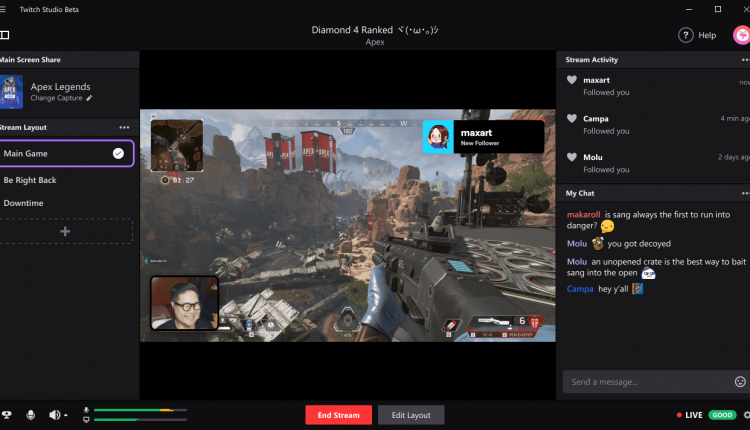This screenshot has height=430, width=750.
Task: Click emote before 'you got decoyed'
Action: [597, 243]
